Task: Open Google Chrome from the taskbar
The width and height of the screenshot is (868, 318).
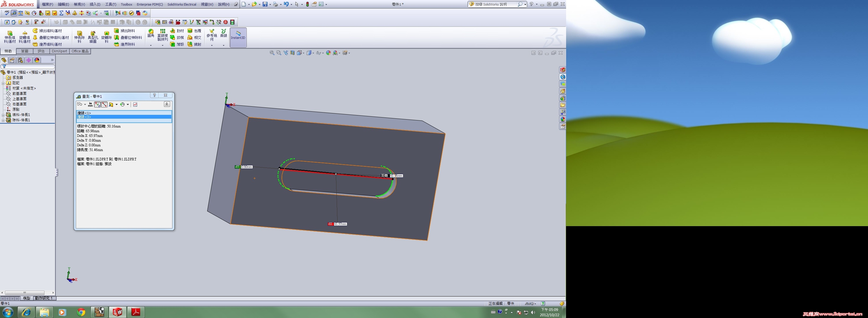Action: [81, 312]
